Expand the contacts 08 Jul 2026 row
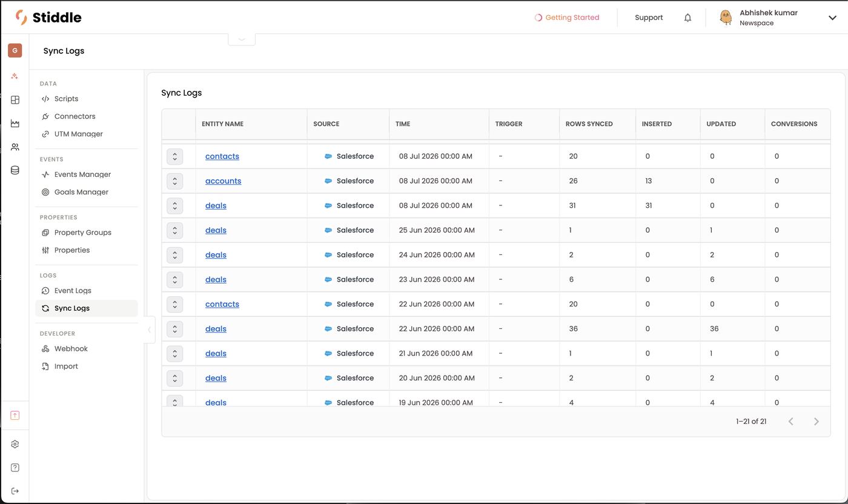 coord(174,156)
